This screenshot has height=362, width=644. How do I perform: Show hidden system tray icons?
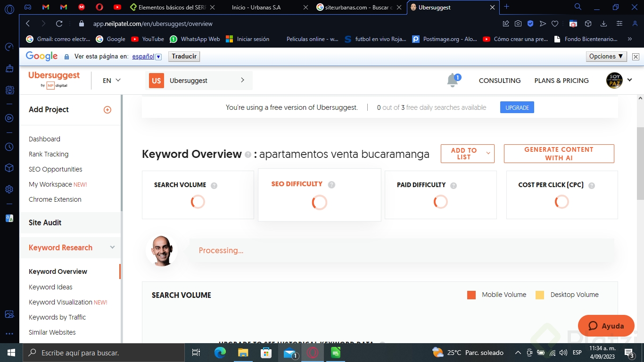[x=518, y=353]
